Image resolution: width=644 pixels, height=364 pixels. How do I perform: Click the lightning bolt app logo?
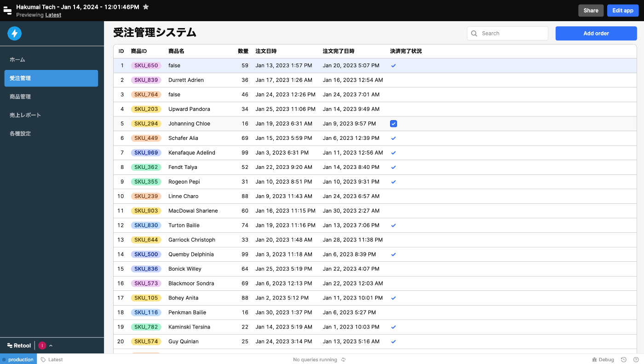tap(15, 33)
